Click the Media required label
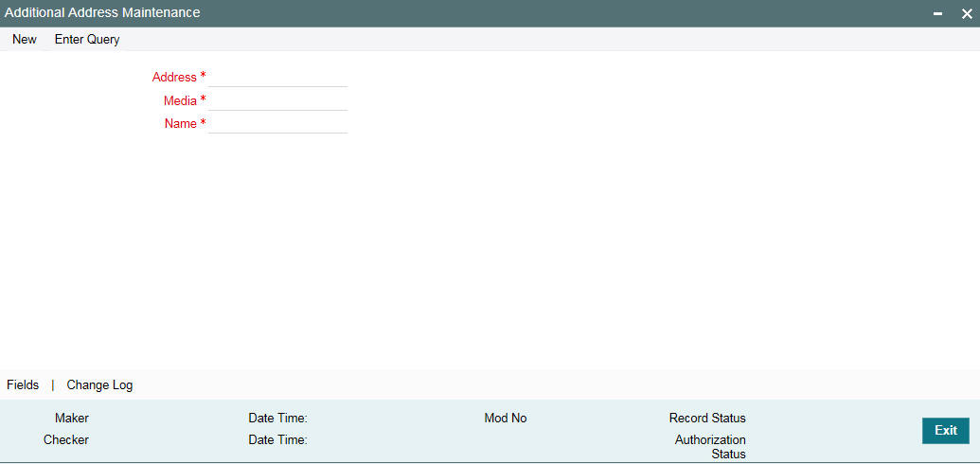This screenshot has width=980, height=464. 185,100
